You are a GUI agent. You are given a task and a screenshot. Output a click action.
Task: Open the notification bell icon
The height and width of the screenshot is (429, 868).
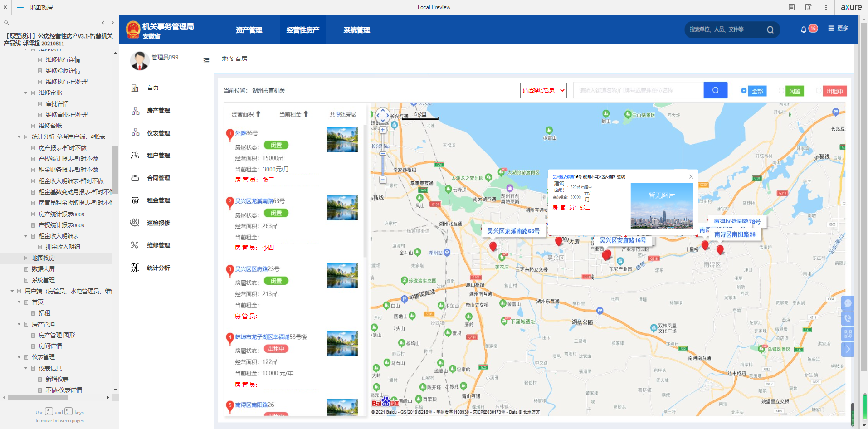(804, 29)
